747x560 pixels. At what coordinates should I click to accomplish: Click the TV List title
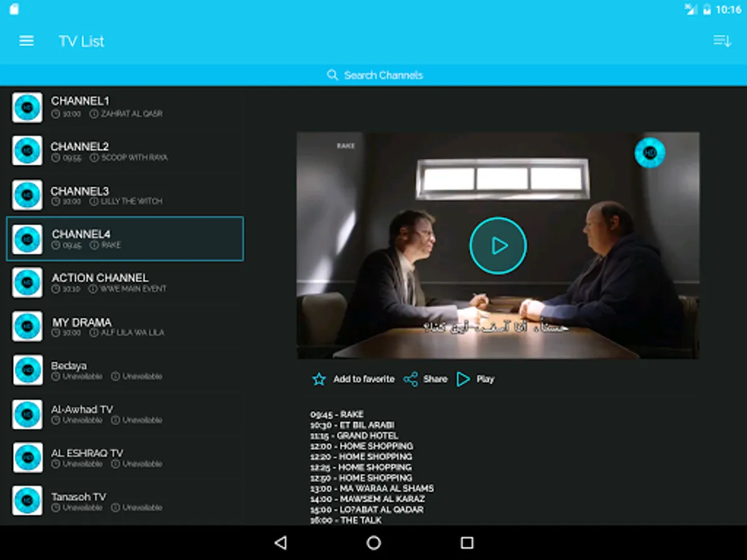[x=82, y=41]
